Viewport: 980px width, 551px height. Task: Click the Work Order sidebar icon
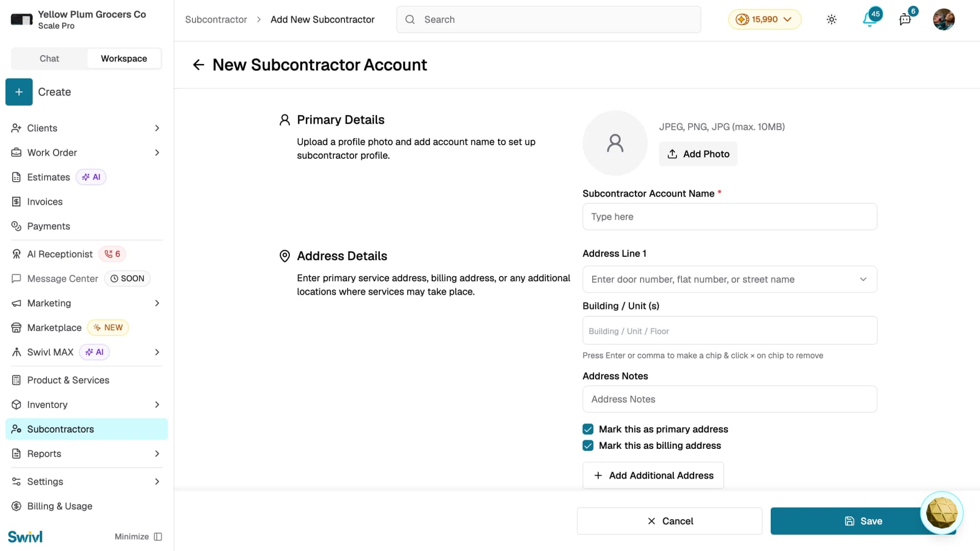(16, 153)
